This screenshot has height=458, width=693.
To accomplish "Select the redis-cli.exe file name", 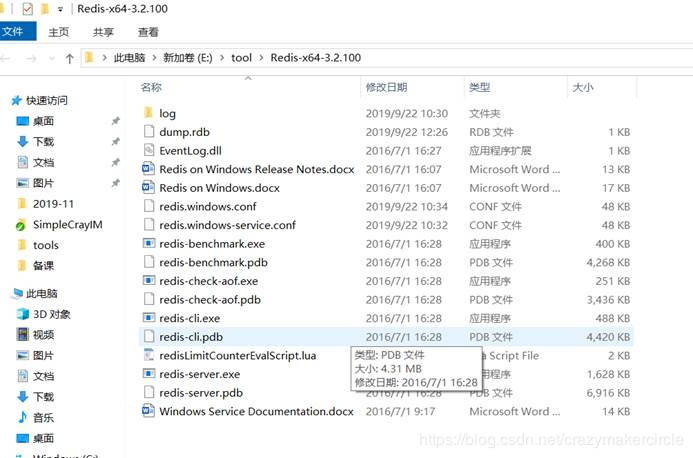I will pyautogui.click(x=190, y=318).
